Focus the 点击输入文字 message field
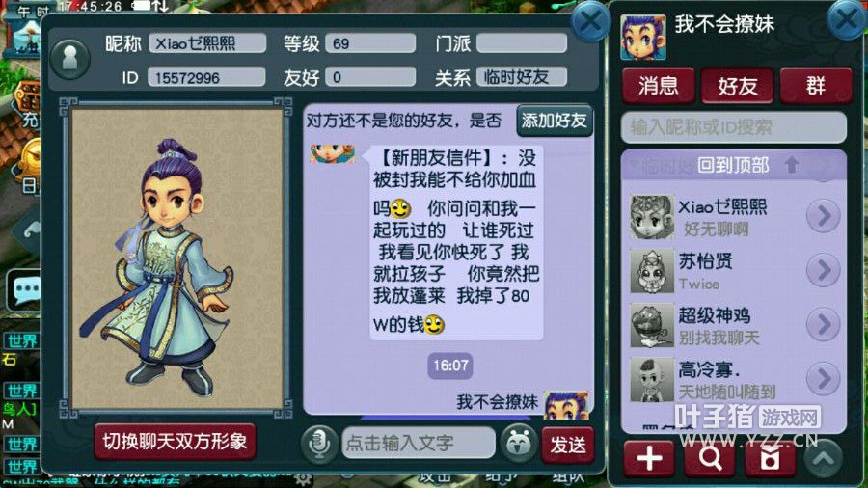Viewport: 868px width, 488px height. (x=419, y=444)
